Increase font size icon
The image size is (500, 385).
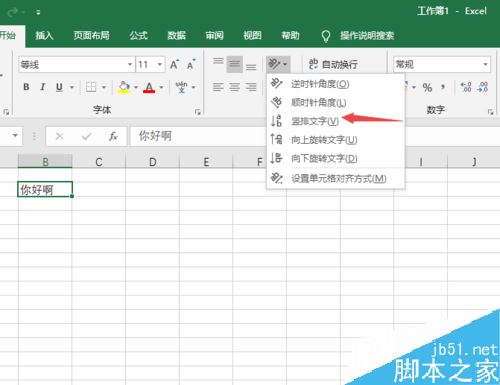point(174,64)
